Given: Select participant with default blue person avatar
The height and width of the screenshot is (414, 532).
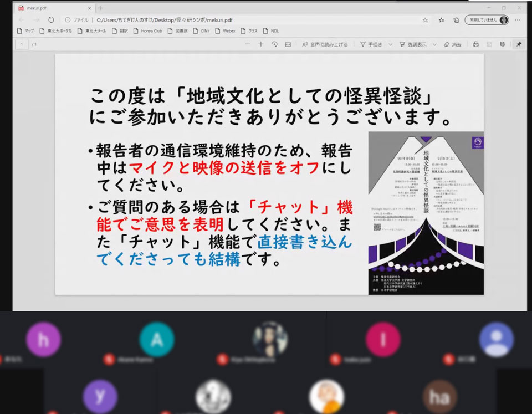Looking at the screenshot, I should (x=497, y=339).
